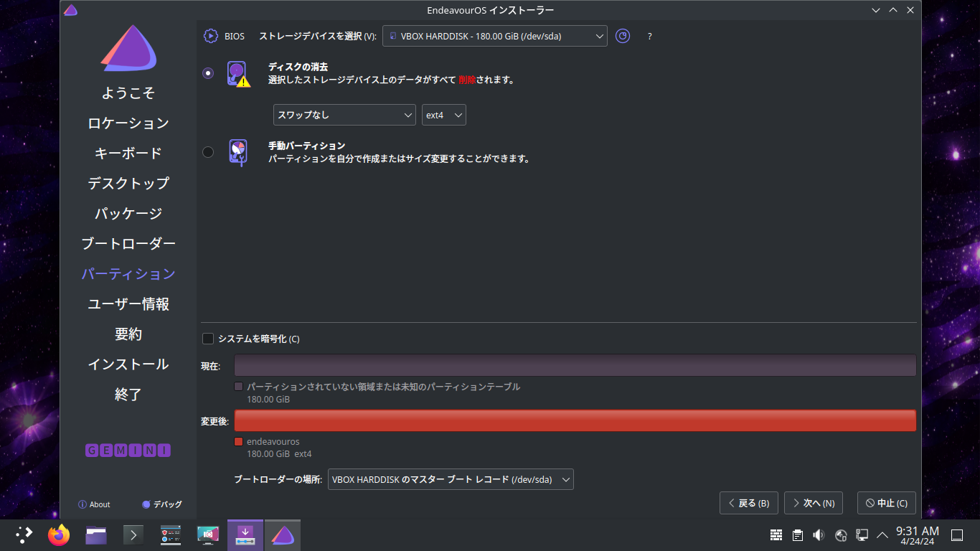The image size is (980, 551).
Task: Click the endeavouros partition label text
Action: (x=273, y=442)
